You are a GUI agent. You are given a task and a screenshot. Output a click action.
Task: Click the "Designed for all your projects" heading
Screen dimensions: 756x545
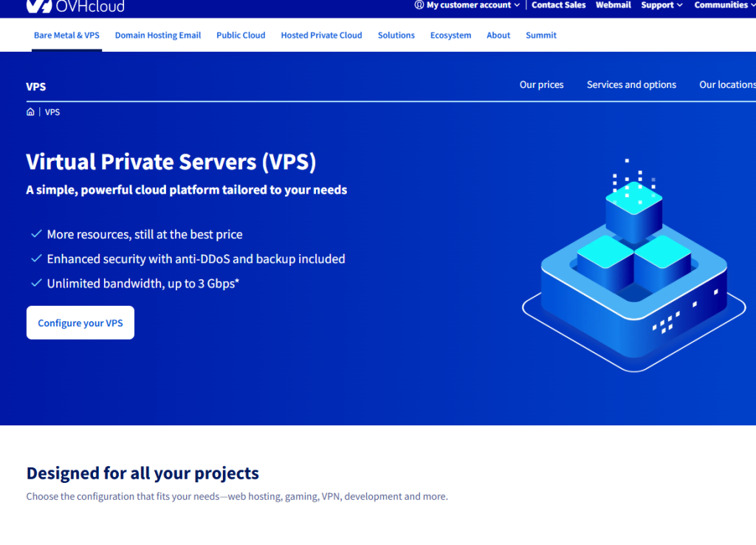coord(142,473)
